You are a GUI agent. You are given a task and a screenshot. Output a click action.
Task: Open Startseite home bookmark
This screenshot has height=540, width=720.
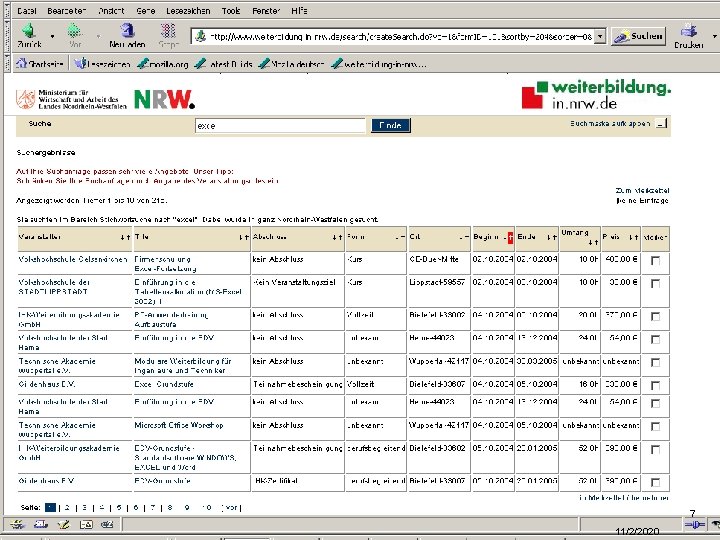click(39, 64)
